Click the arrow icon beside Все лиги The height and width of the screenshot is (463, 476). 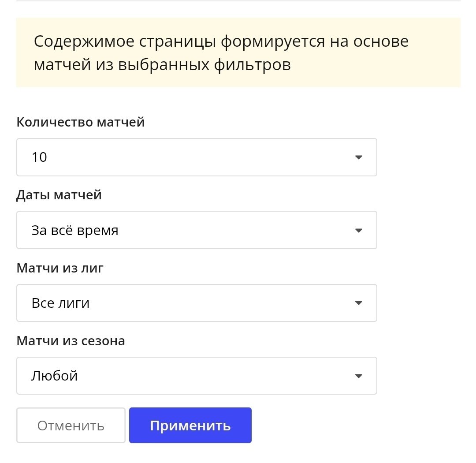359,303
